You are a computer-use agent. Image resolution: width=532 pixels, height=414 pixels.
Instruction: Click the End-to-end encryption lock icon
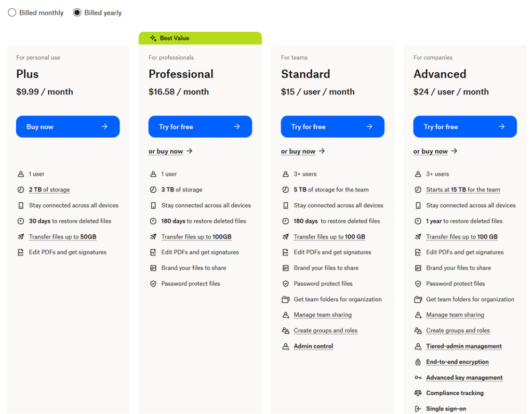click(x=418, y=362)
